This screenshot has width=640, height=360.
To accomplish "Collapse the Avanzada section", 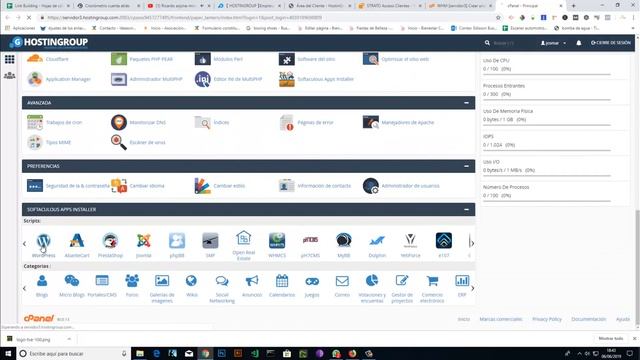I will (466, 103).
